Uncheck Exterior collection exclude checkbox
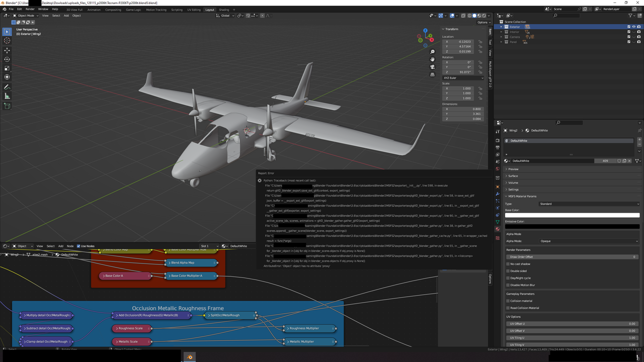The width and height of the screenshot is (644, 362). [x=628, y=27]
